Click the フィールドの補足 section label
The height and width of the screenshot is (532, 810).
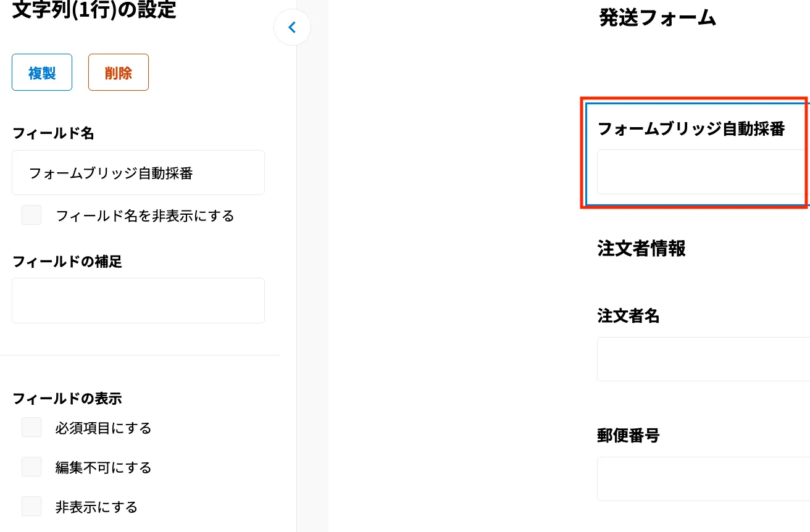point(67,262)
